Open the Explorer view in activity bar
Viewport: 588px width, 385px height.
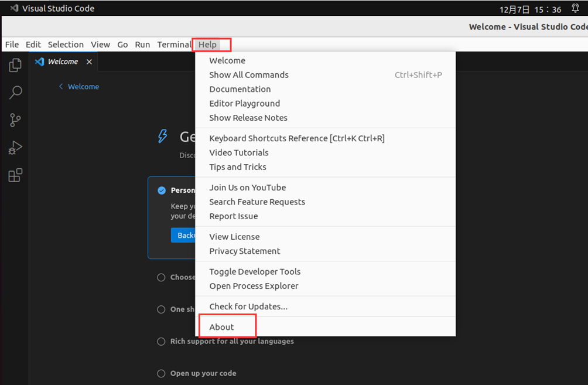click(x=15, y=65)
